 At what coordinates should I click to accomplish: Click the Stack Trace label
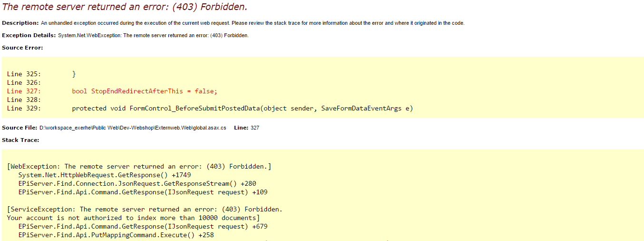pos(20,140)
